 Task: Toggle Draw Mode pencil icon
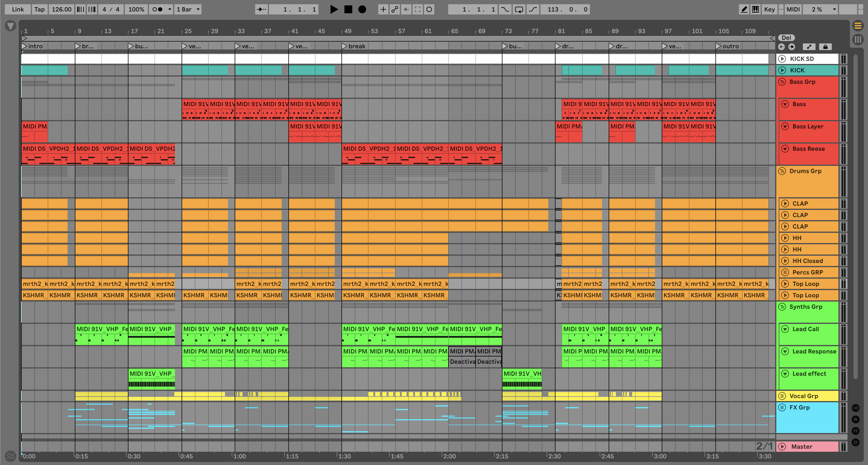[x=744, y=9]
